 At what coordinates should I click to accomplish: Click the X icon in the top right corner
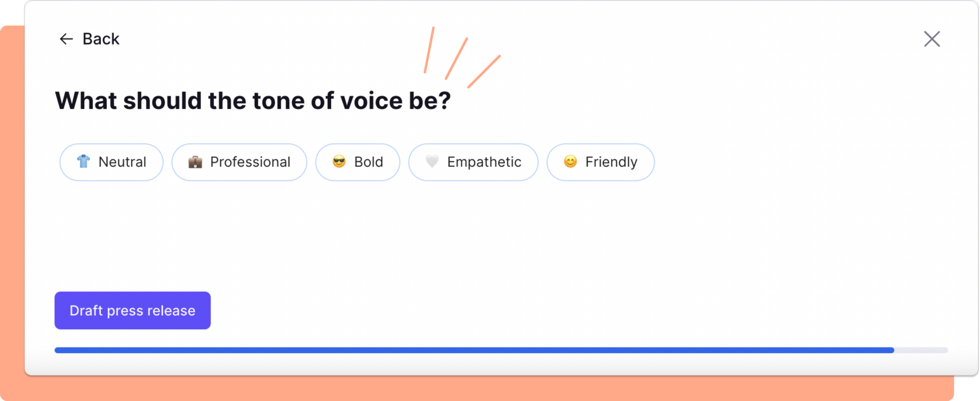[931, 39]
